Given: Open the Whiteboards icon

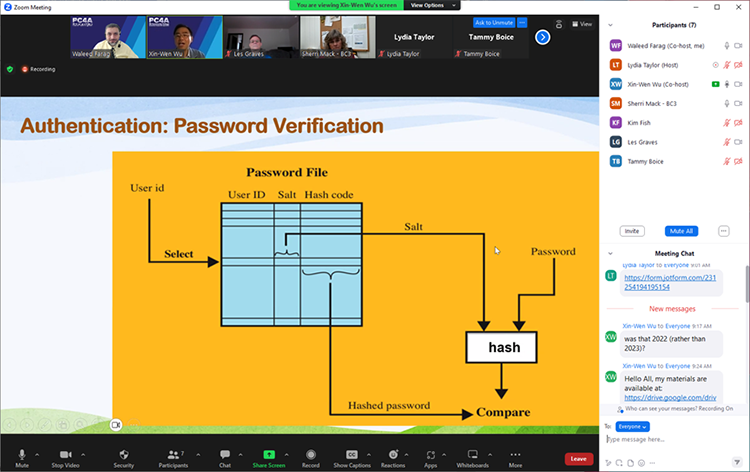Looking at the screenshot, I should pyautogui.click(x=473, y=454).
